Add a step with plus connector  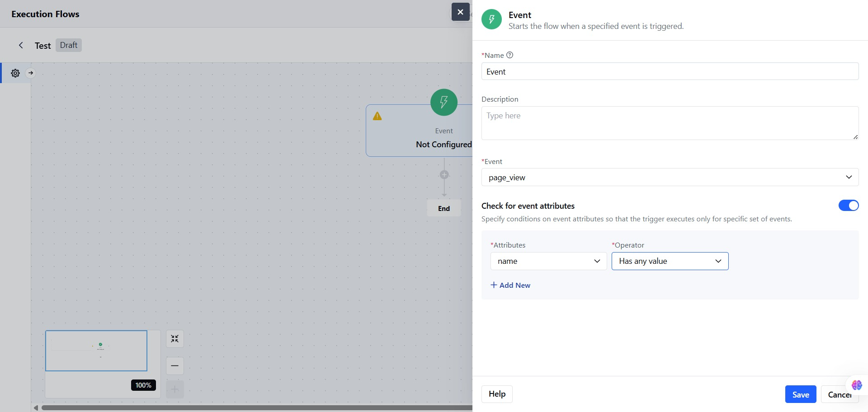444,175
